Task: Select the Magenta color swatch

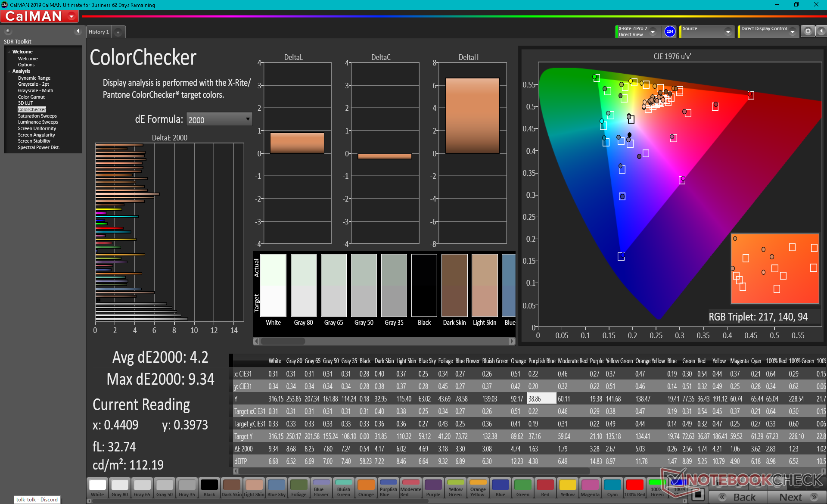Action: 590,488
